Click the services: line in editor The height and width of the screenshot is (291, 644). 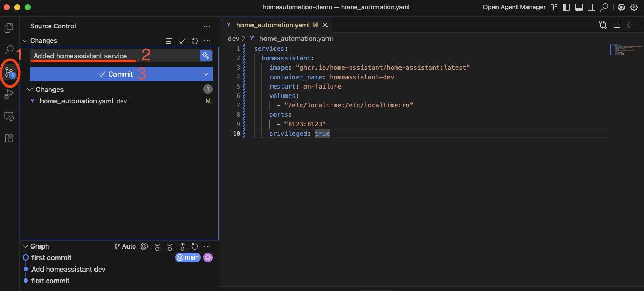point(270,48)
